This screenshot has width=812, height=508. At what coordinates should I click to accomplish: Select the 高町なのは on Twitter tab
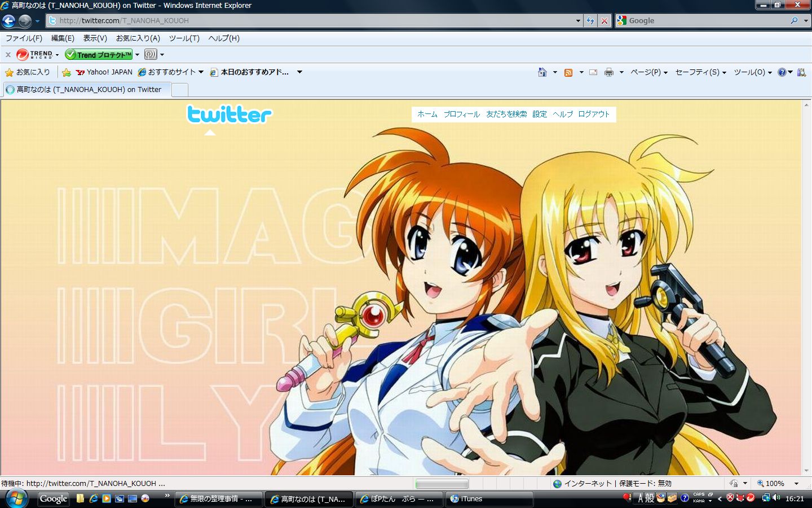[x=87, y=90]
